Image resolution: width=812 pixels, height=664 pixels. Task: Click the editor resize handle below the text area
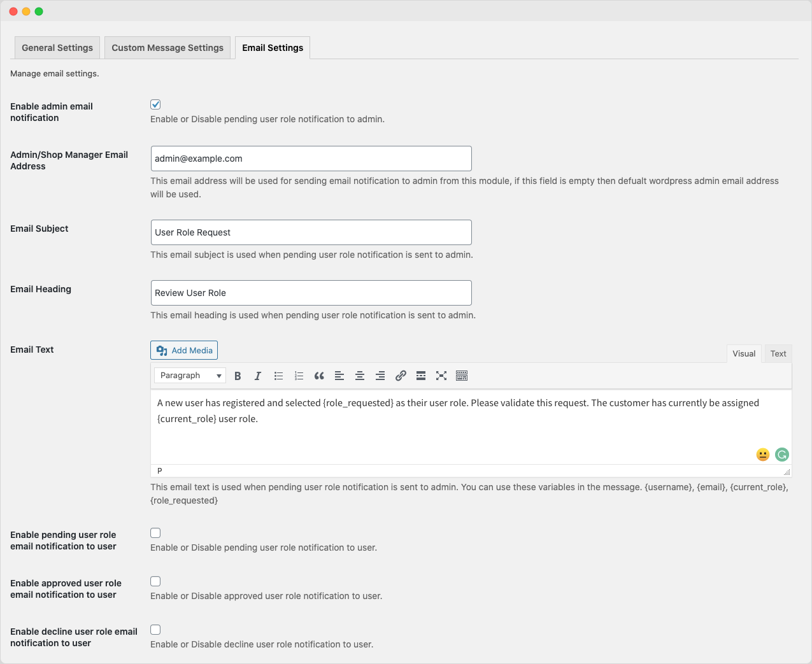787,471
